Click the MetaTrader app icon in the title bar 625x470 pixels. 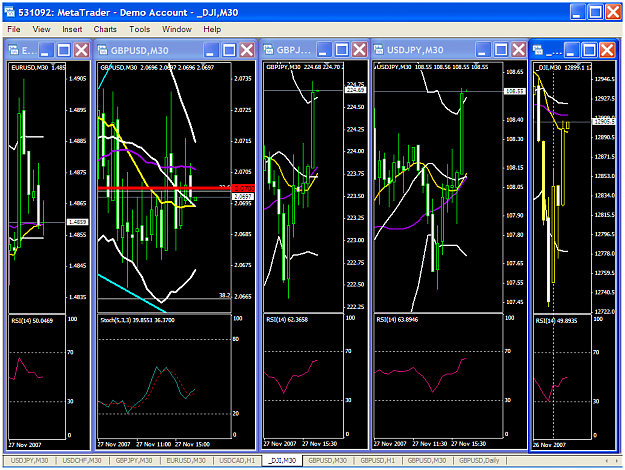(10, 12)
